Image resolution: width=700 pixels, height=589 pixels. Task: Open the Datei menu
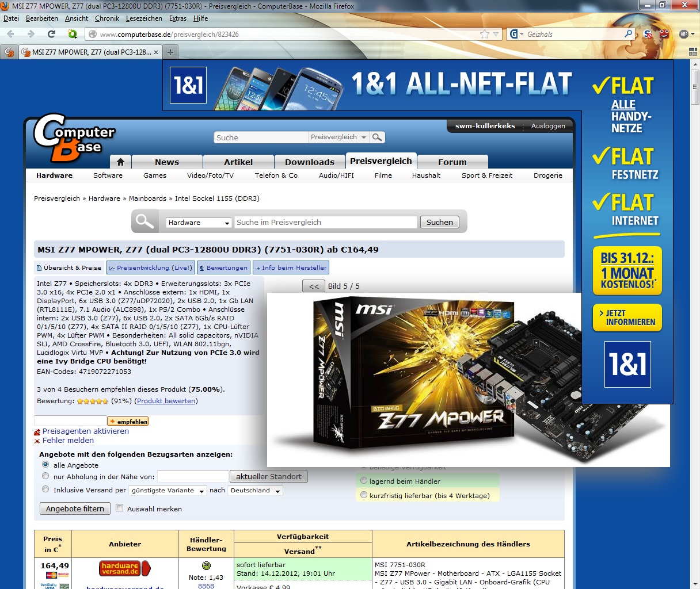click(x=11, y=18)
